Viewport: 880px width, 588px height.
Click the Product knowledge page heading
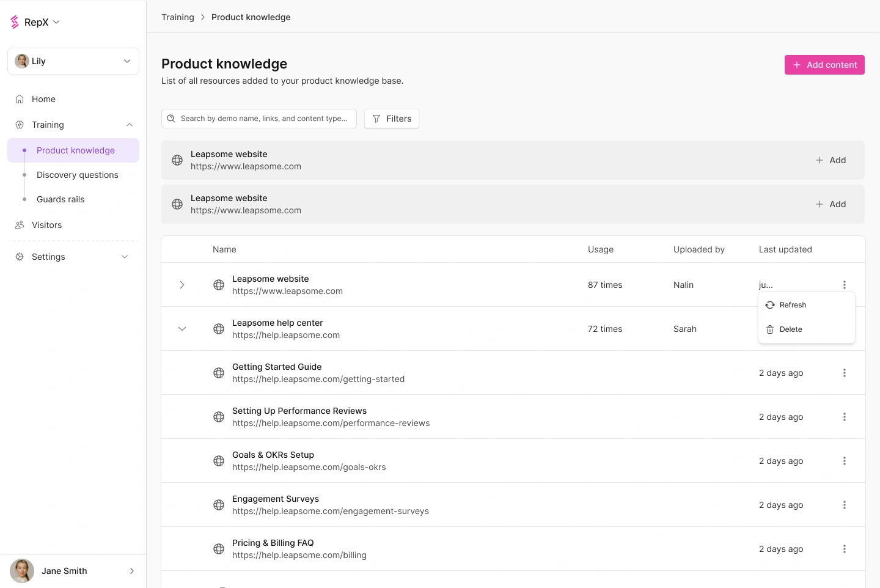(224, 64)
